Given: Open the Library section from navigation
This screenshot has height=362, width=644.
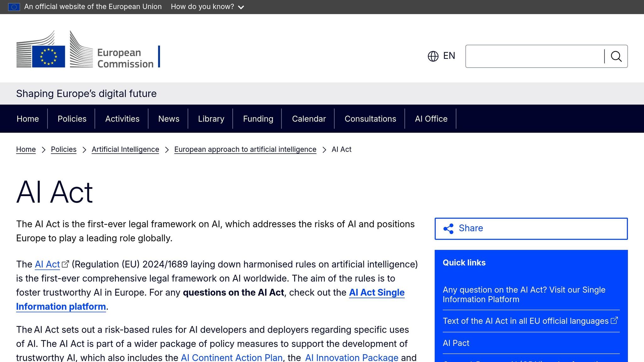Looking at the screenshot, I should [211, 119].
